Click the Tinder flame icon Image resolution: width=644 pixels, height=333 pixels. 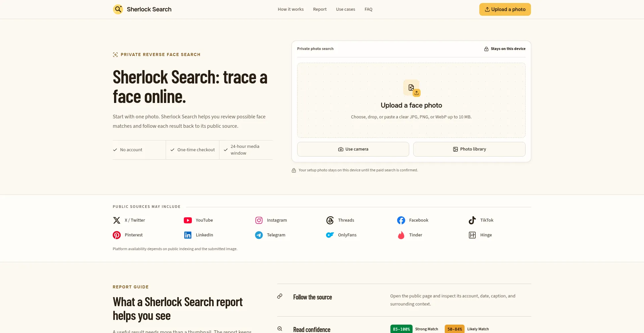pyautogui.click(x=401, y=235)
